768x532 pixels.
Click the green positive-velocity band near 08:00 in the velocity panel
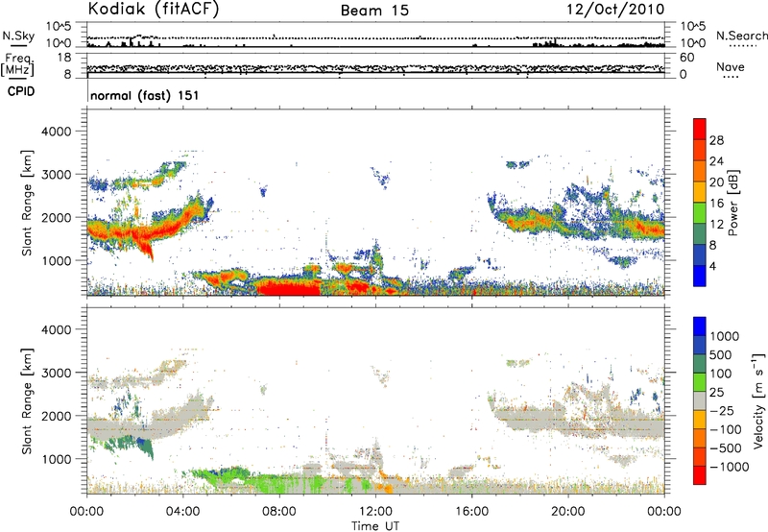click(x=284, y=484)
